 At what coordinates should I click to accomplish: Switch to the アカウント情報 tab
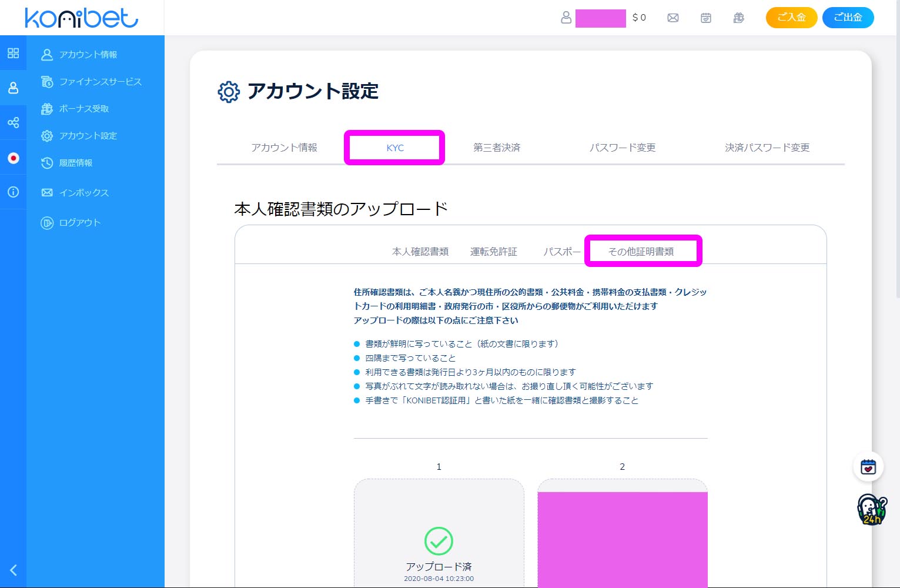tap(285, 148)
